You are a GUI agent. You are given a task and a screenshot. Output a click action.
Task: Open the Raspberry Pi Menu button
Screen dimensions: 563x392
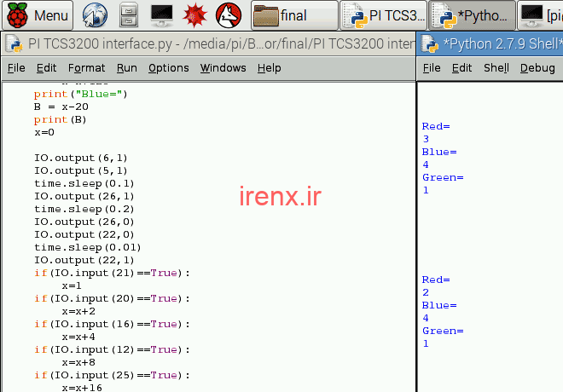click(38, 14)
